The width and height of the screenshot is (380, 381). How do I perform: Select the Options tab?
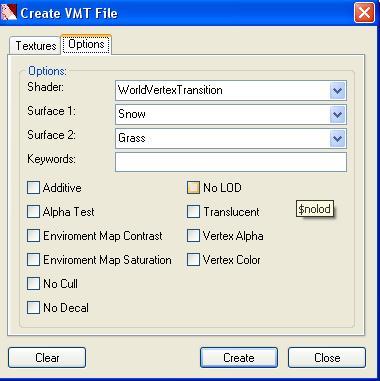[x=86, y=44]
